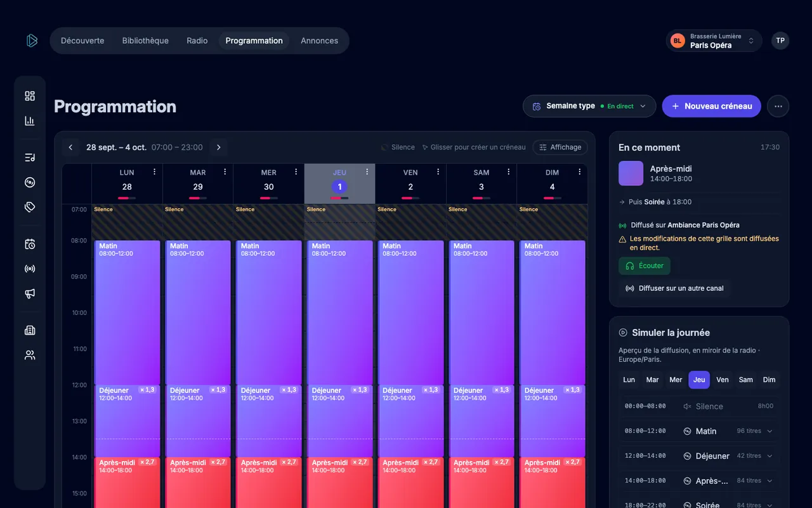The width and height of the screenshot is (812, 508).
Task: Open the three-dot more options button beside Nouveau créneau
Action: click(x=778, y=106)
